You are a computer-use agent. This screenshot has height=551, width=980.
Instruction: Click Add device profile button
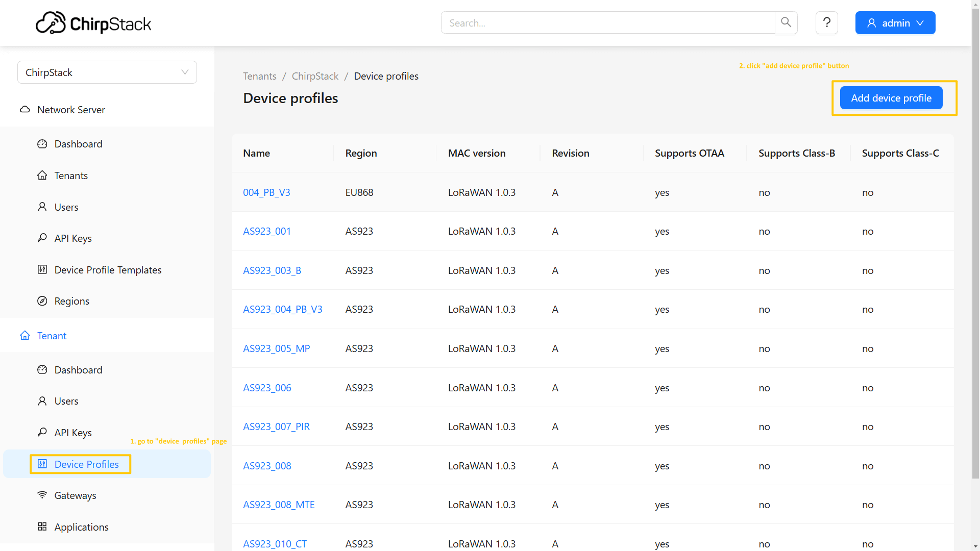pyautogui.click(x=891, y=98)
